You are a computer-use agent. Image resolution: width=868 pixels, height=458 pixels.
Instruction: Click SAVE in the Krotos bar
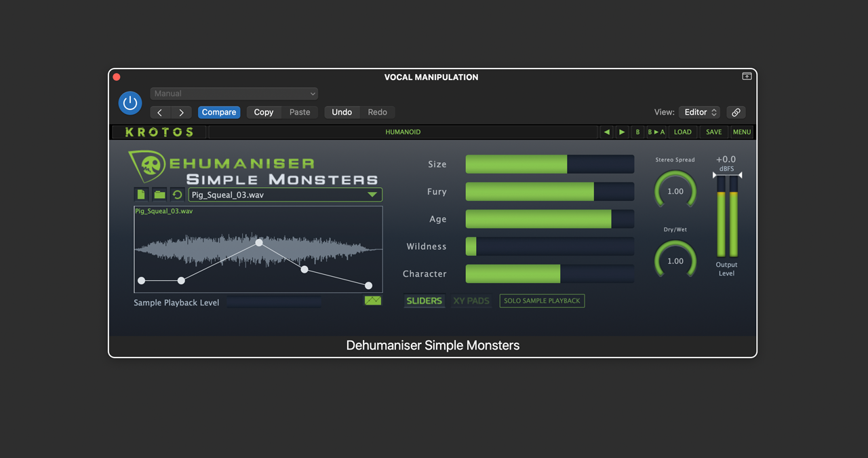click(714, 132)
